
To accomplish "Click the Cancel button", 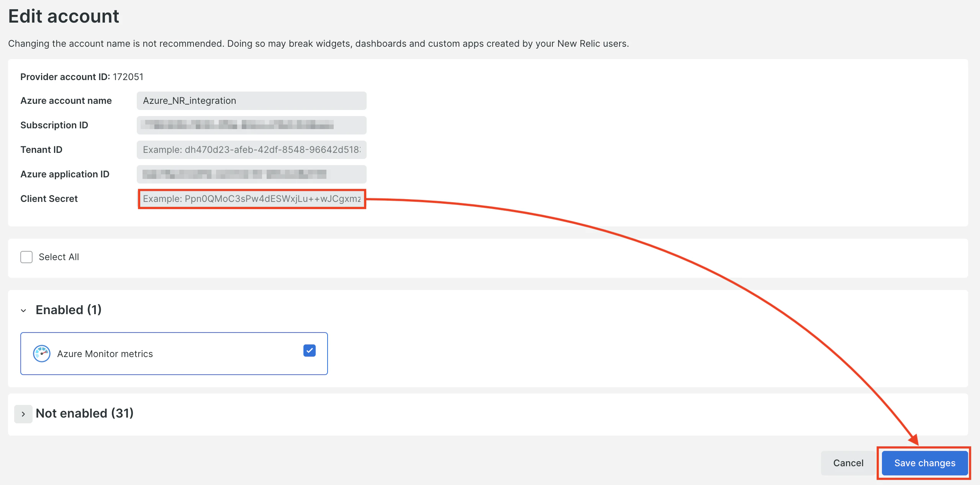I will point(848,463).
